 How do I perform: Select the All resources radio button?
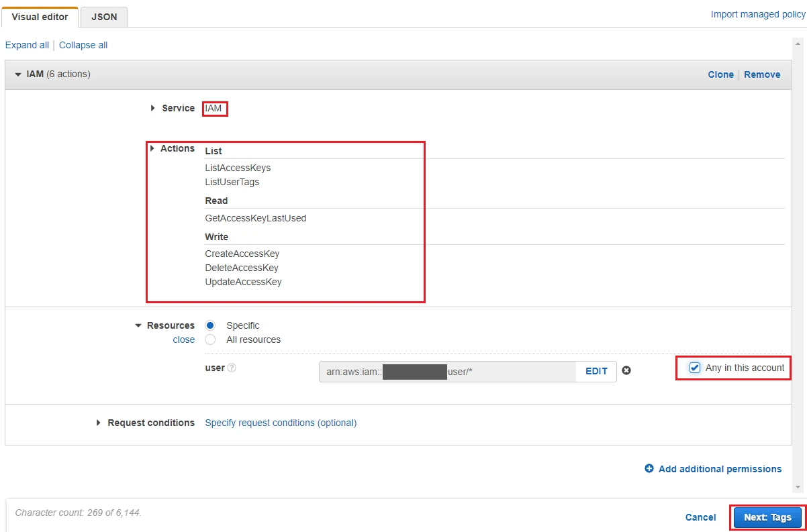tap(211, 339)
